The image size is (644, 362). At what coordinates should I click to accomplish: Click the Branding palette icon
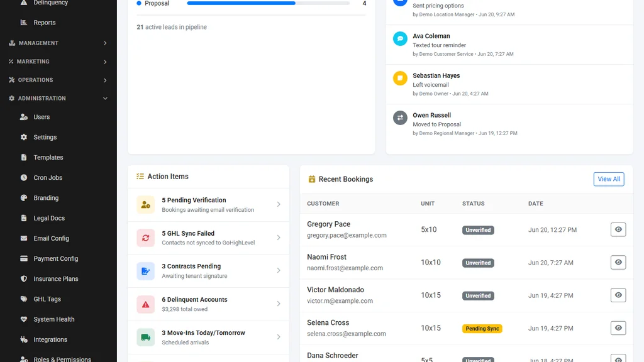(24, 197)
